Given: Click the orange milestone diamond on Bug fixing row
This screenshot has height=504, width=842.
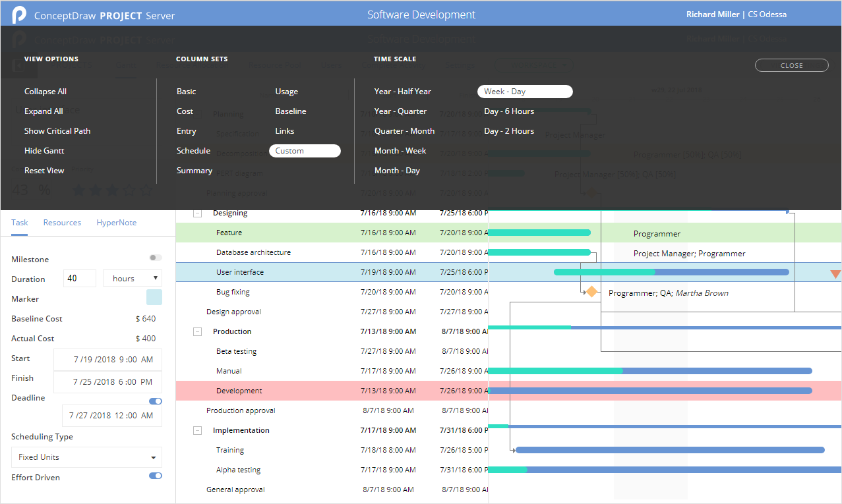Looking at the screenshot, I should [x=591, y=292].
